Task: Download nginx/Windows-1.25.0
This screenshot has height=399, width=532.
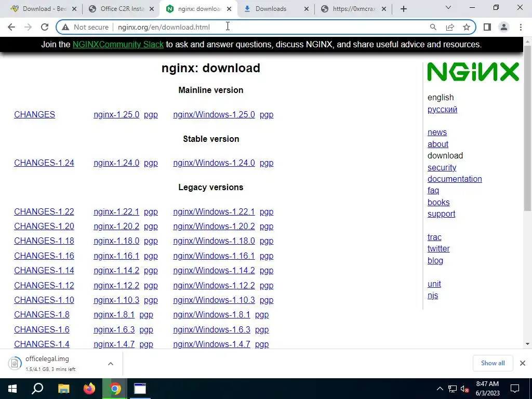Action: tap(214, 115)
